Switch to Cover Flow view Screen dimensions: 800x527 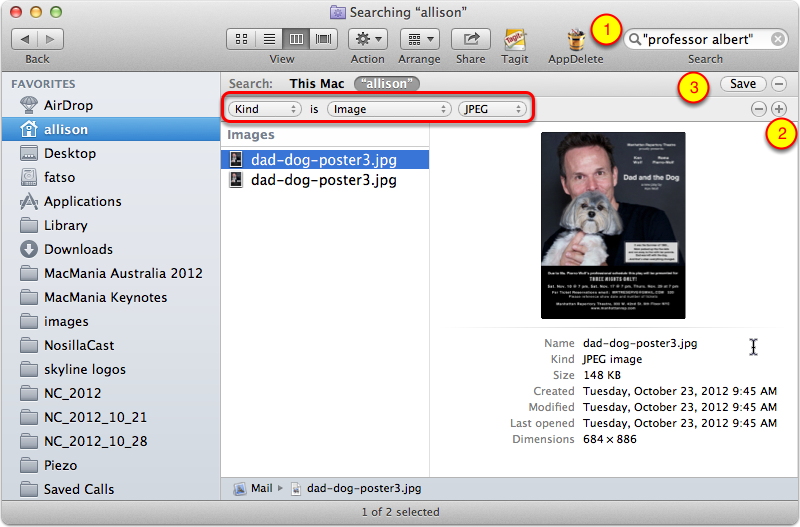323,39
